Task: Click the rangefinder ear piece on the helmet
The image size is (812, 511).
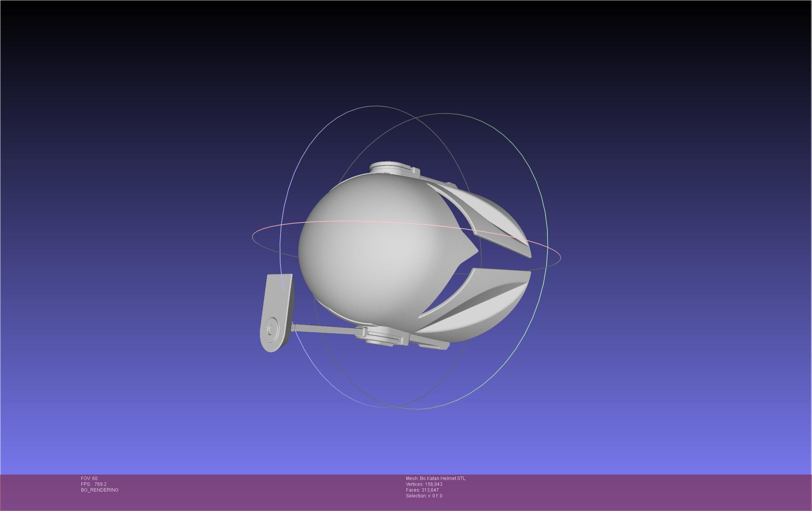Action: [x=277, y=313]
